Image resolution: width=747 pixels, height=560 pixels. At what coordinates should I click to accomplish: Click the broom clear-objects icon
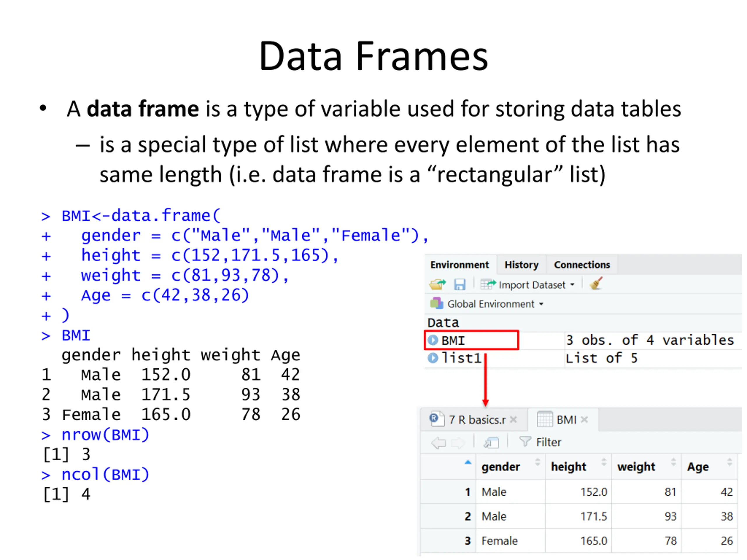coord(596,284)
